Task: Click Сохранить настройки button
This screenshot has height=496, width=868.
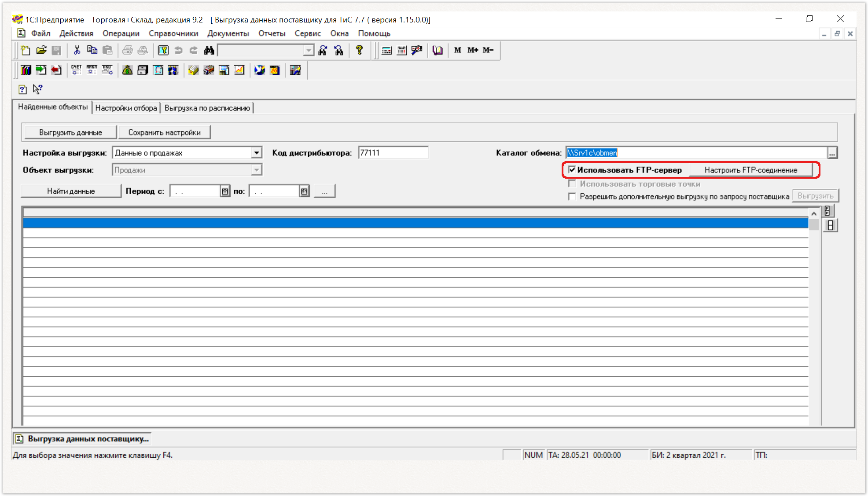Action: tap(165, 132)
